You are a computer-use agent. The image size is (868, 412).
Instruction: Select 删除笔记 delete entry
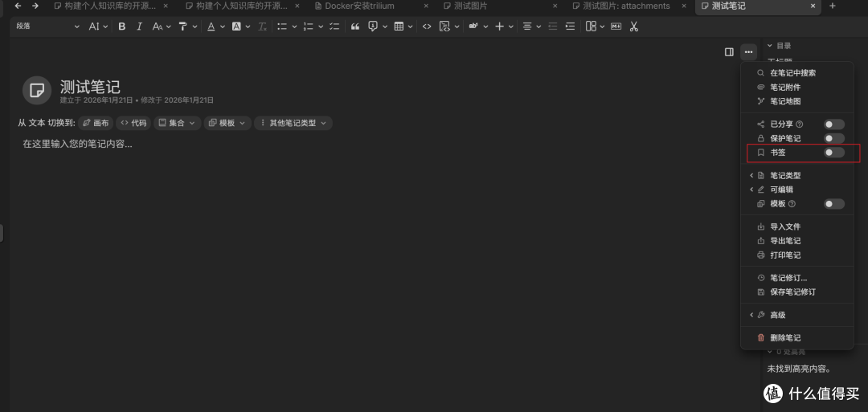point(797,338)
